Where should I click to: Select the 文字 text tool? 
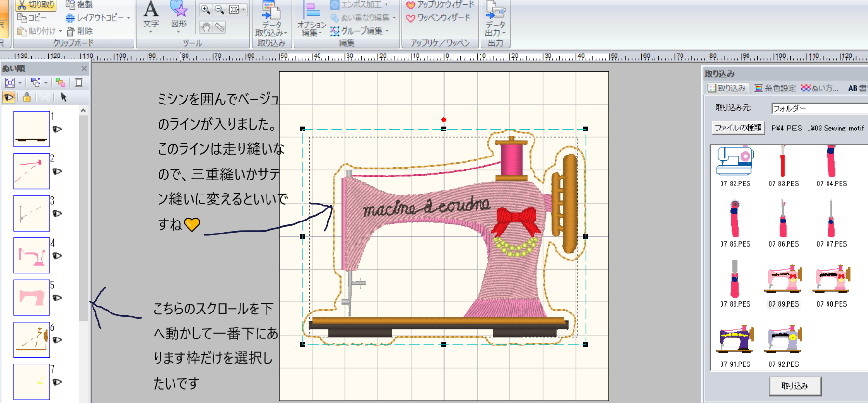pyautogui.click(x=151, y=17)
